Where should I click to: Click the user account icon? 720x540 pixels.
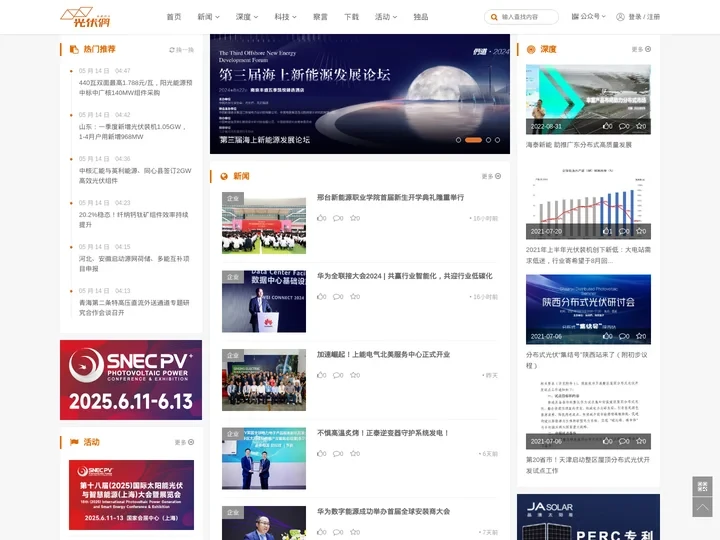(620, 17)
